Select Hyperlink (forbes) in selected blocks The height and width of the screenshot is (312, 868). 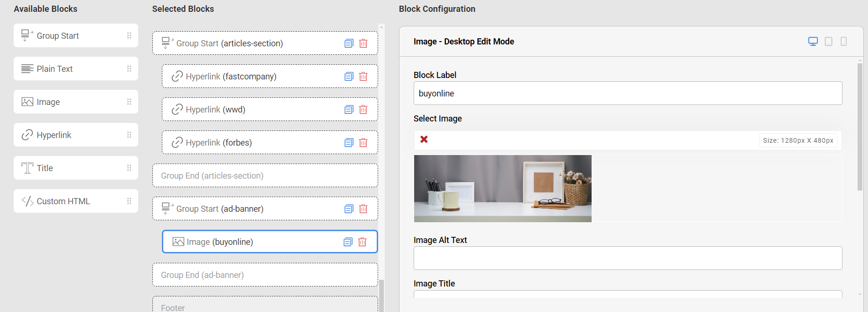coord(219,143)
